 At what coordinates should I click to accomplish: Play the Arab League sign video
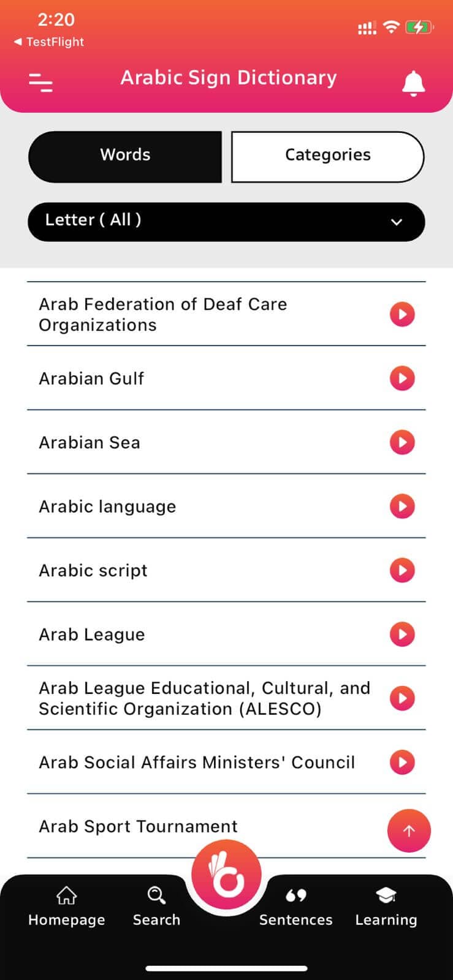pos(402,634)
